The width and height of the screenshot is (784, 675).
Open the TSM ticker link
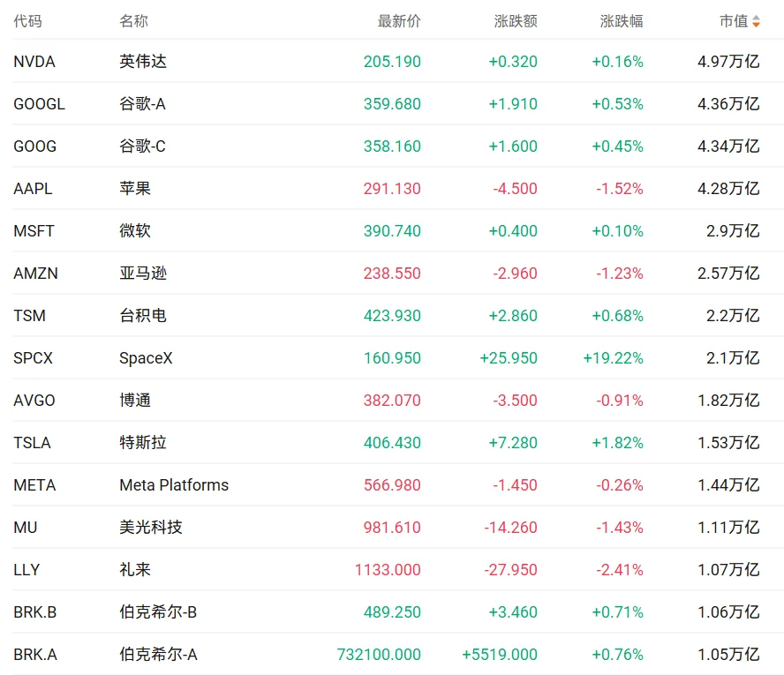(29, 316)
